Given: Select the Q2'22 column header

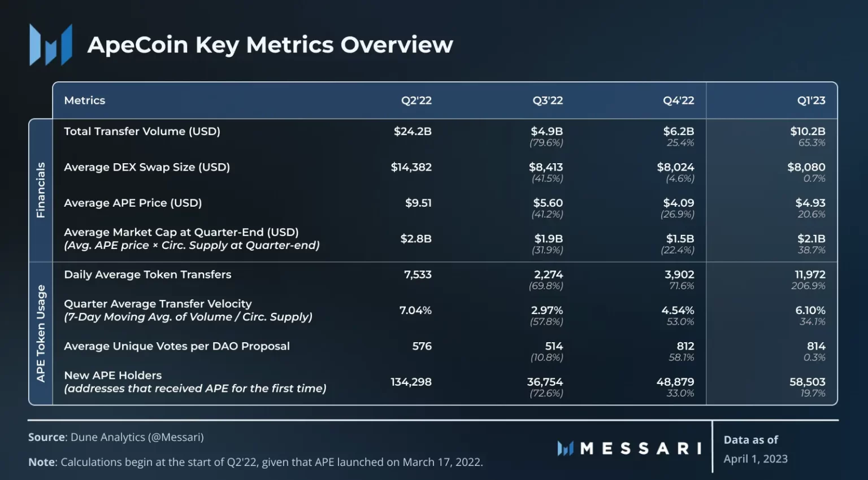Looking at the screenshot, I should tap(416, 101).
